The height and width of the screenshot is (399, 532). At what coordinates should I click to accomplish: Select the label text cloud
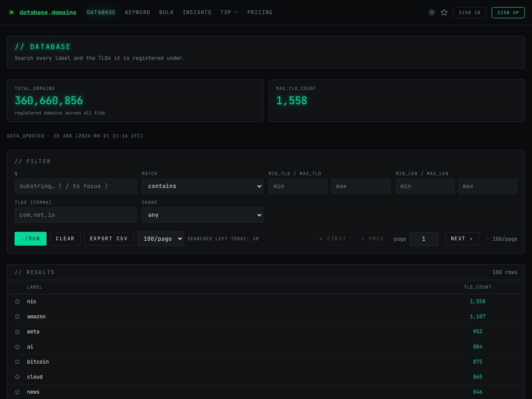35,377
